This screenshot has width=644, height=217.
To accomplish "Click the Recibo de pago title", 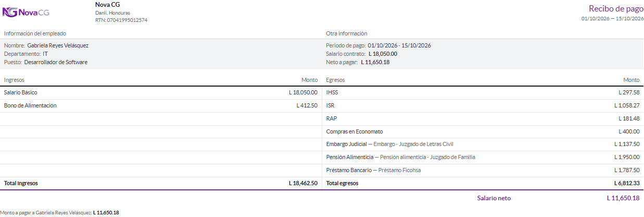I will tap(615, 8).
